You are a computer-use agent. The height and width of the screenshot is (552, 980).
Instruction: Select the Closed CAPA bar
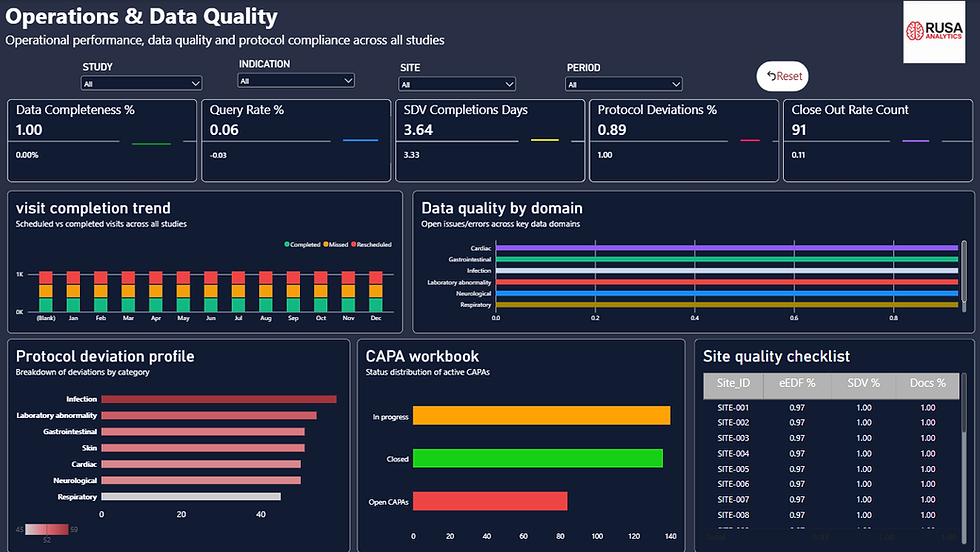538,458
